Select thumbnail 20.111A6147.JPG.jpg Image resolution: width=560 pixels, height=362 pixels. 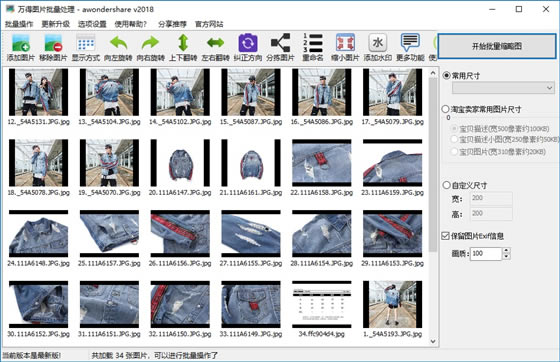tap(180, 167)
